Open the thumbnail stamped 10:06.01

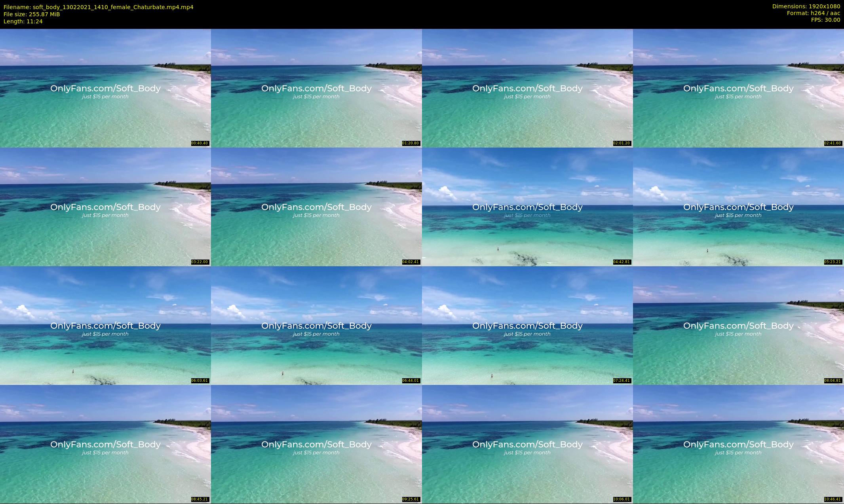pyautogui.click(x=527, y=444)
